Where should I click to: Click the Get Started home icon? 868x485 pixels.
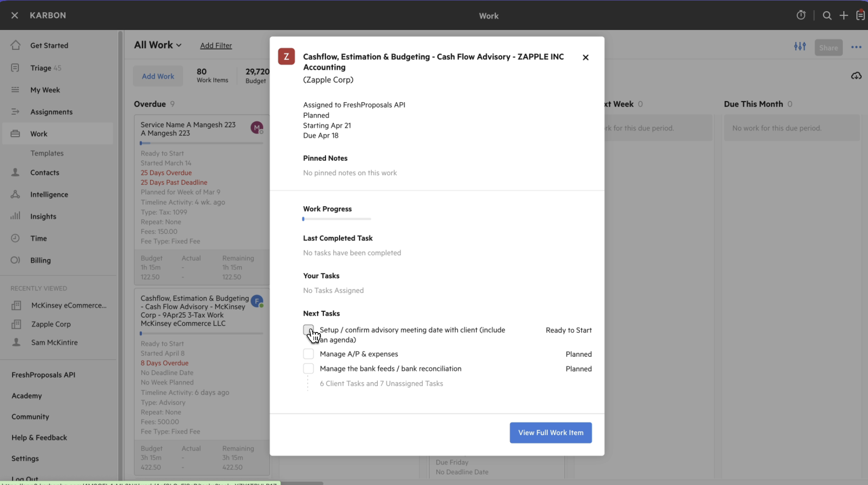click(15, 45)
